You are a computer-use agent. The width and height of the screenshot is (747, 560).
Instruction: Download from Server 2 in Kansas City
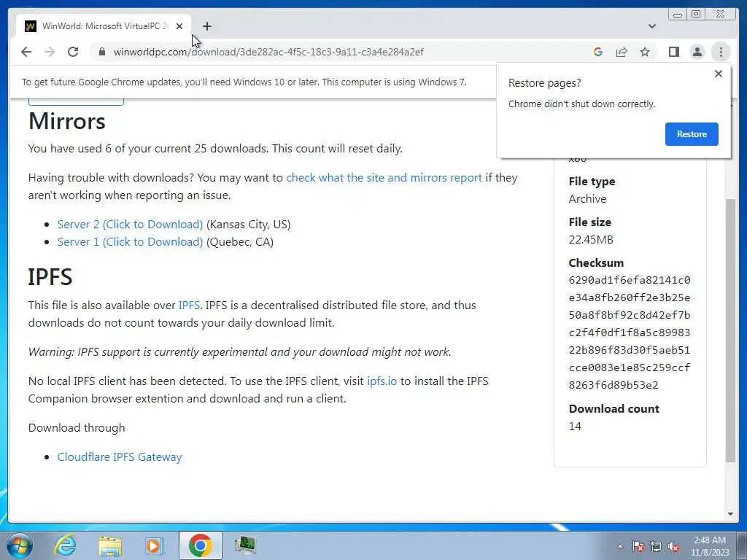pos(130,225)
